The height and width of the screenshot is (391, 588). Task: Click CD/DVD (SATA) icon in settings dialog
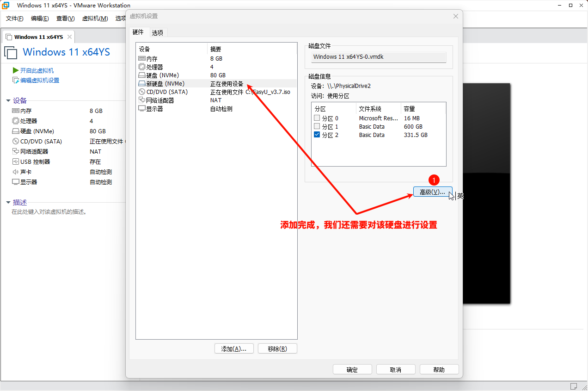[142, 92]
